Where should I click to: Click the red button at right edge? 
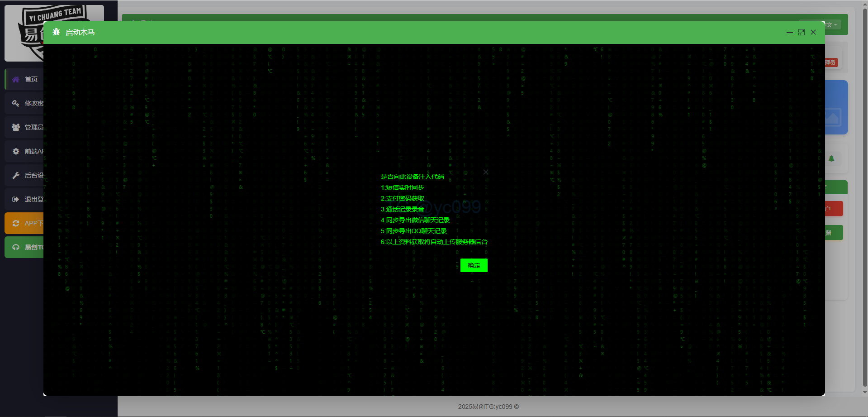[x=834, y=209]
